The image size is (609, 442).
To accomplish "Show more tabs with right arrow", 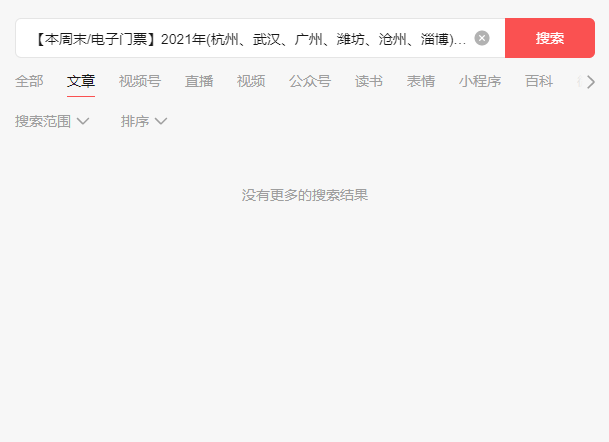I will [591, 82].
